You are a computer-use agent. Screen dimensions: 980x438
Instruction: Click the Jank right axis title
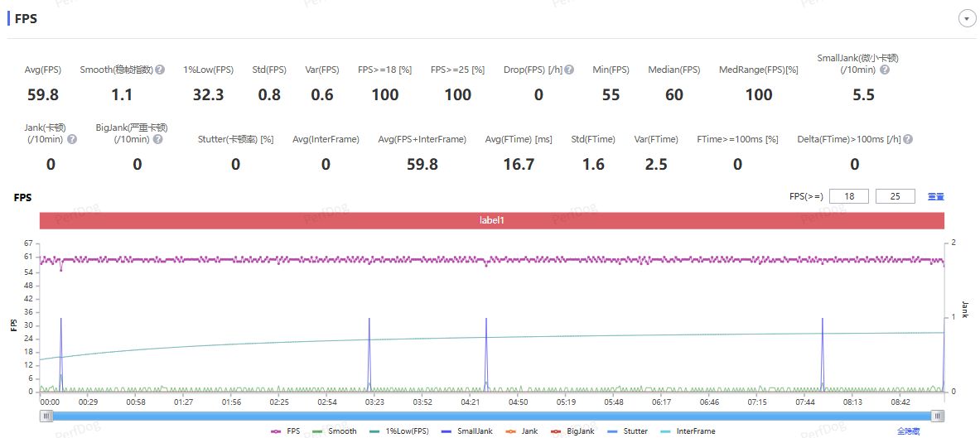(965, 310)
